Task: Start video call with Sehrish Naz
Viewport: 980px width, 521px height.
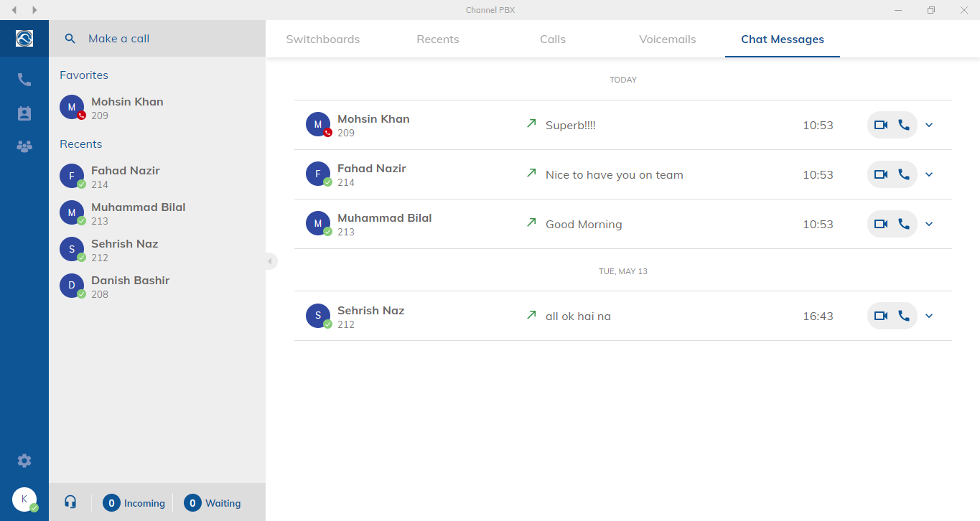Action: (x=881, y=316)
